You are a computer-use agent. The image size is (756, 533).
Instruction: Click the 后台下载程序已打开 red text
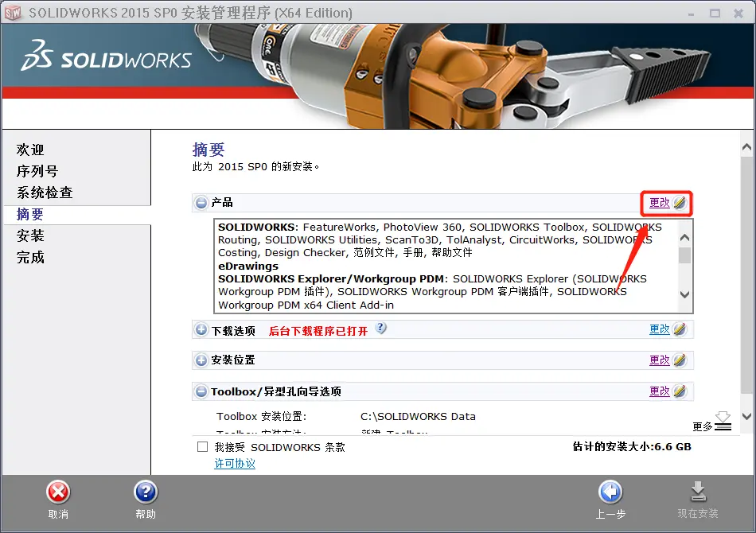point(318,331)
